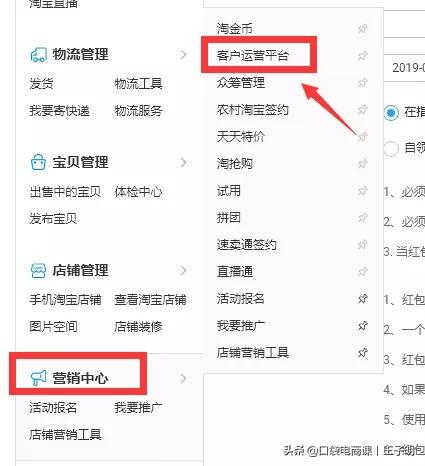Open 天天特价 in the submenu
The width and height of the screenshot is (425, 466).
point(241,136)
